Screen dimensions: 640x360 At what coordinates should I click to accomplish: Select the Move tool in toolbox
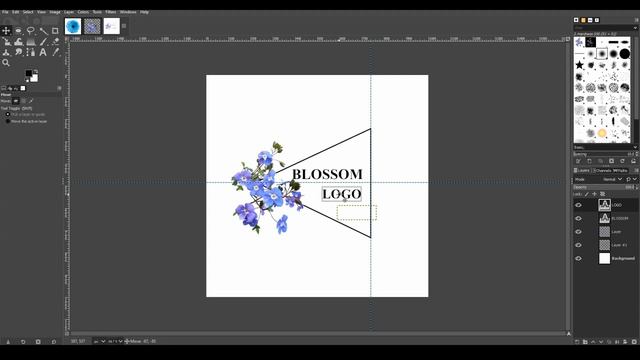click(x=6, y=31)
